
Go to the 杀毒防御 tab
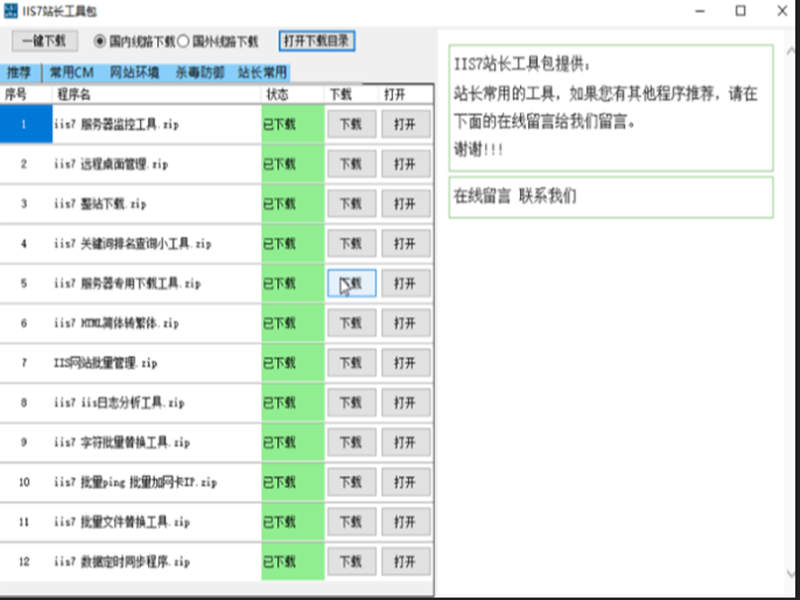point(200,73)
